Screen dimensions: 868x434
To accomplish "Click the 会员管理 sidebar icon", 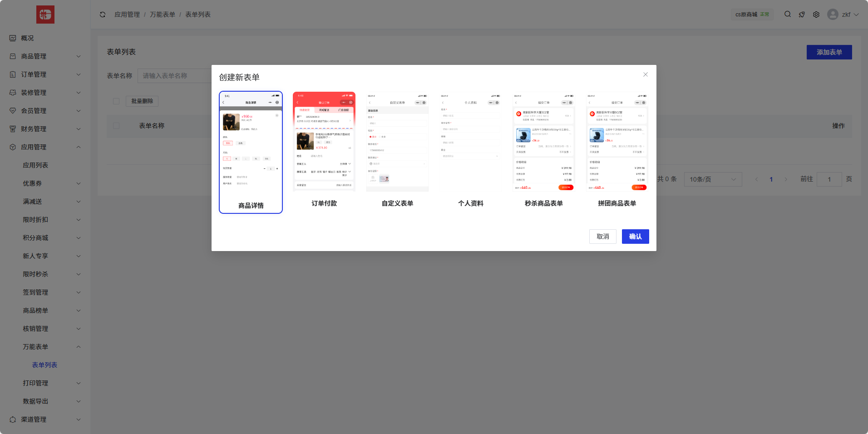I will point(13,111).
